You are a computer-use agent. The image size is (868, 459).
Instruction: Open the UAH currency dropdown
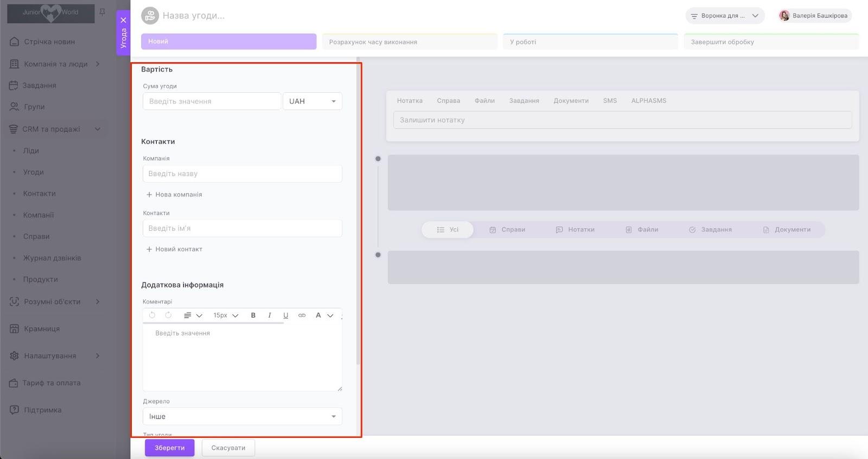click(x=312, y=101)
